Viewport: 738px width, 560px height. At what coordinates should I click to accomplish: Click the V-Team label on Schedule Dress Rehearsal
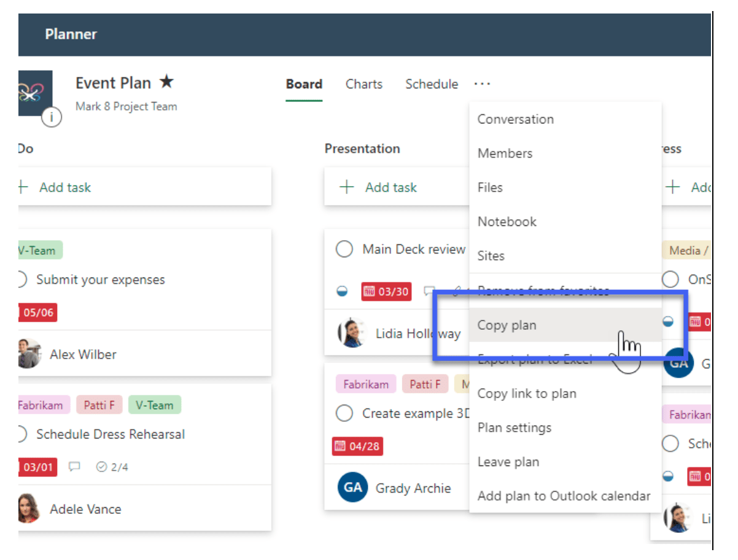(x=155, y=405)
